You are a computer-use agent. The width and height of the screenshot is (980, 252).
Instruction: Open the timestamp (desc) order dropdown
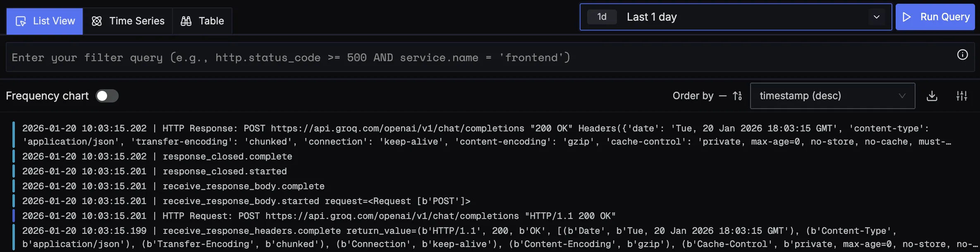[832, 96]
